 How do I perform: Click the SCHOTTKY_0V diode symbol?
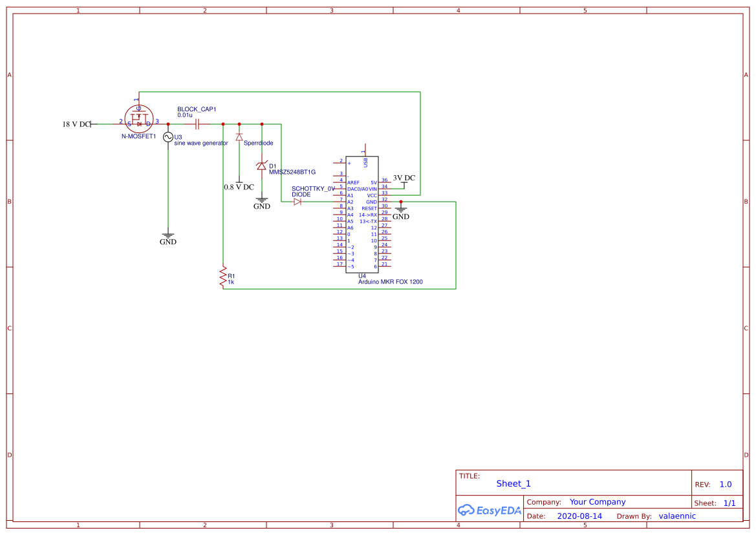pyautogui.click(x=298, y=201)
